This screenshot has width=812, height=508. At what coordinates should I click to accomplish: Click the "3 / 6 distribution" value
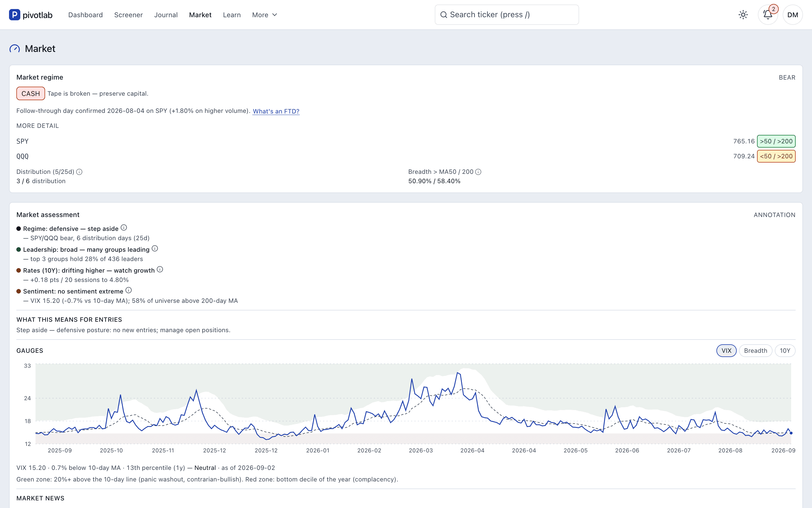click(x=41, y=181)
